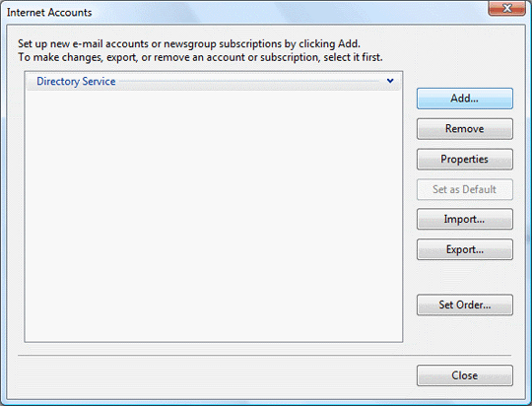Select the Directory Service group header label
The height and width of the screenshot is (406, 532).
pos(76,82)
